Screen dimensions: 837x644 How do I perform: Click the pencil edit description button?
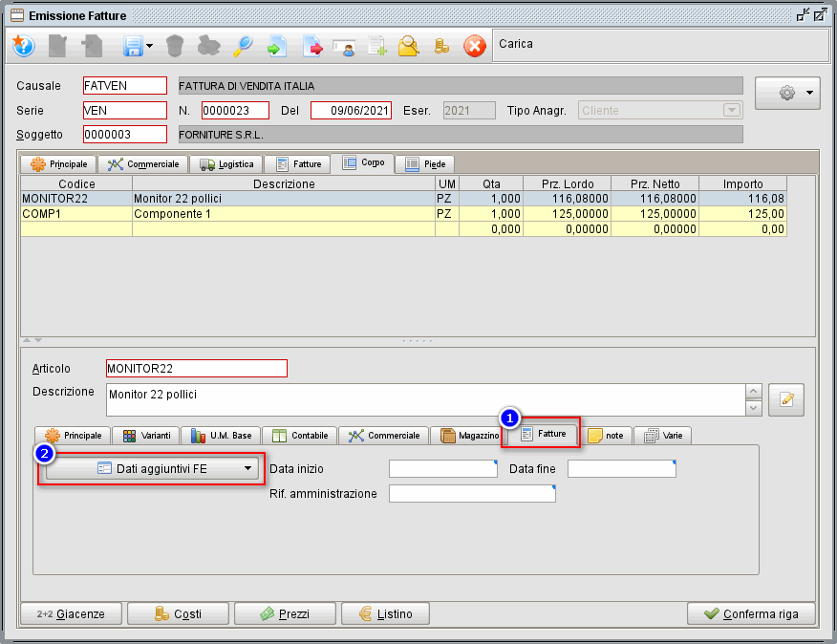point(786,400)
